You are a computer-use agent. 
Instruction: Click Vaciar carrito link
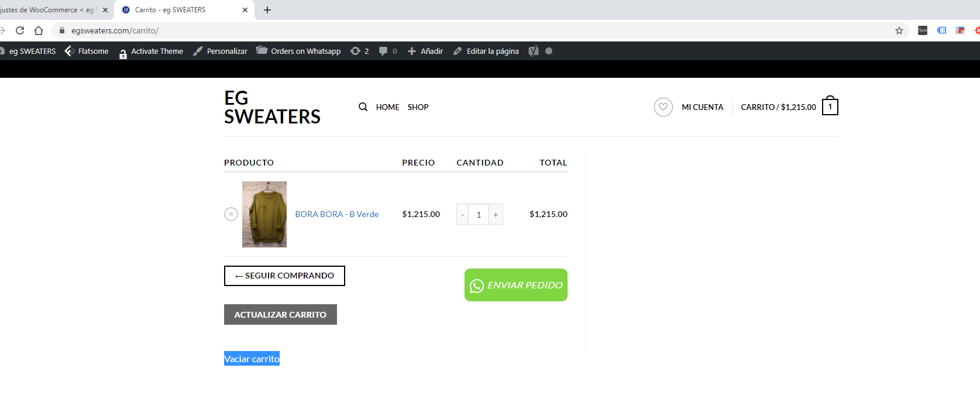pyautogui.click(x=252, y=359)
